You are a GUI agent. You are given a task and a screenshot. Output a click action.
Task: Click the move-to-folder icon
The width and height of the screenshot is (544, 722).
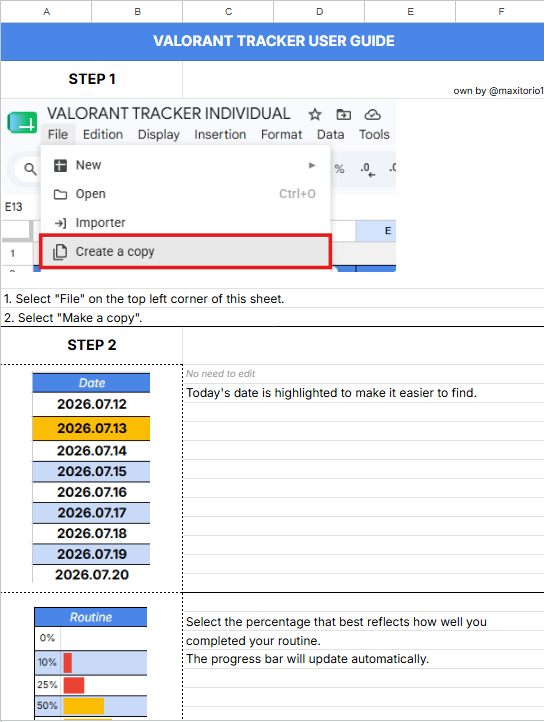pyautogui.click(x=344, y=114)
